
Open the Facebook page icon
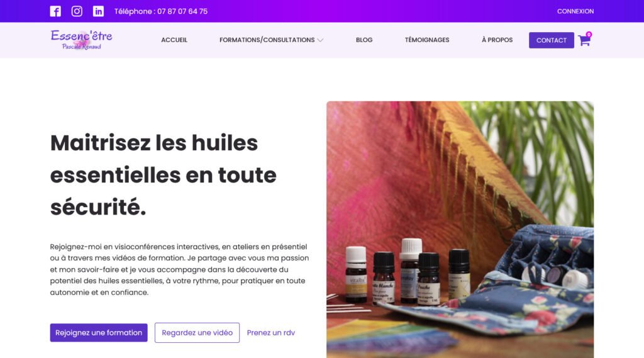tap(55, 11)
